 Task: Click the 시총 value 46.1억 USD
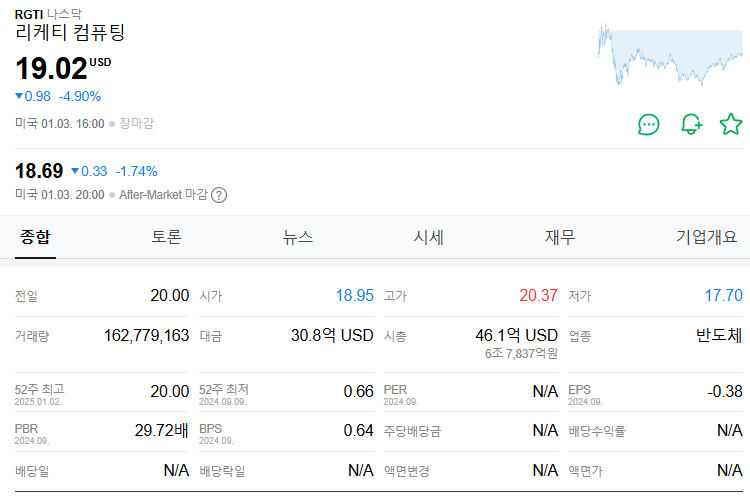pos(517,335)
